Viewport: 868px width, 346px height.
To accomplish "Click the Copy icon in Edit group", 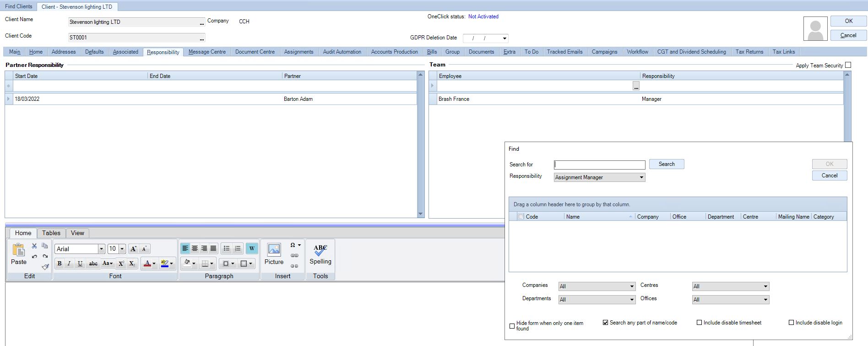I will click(45, 246).
